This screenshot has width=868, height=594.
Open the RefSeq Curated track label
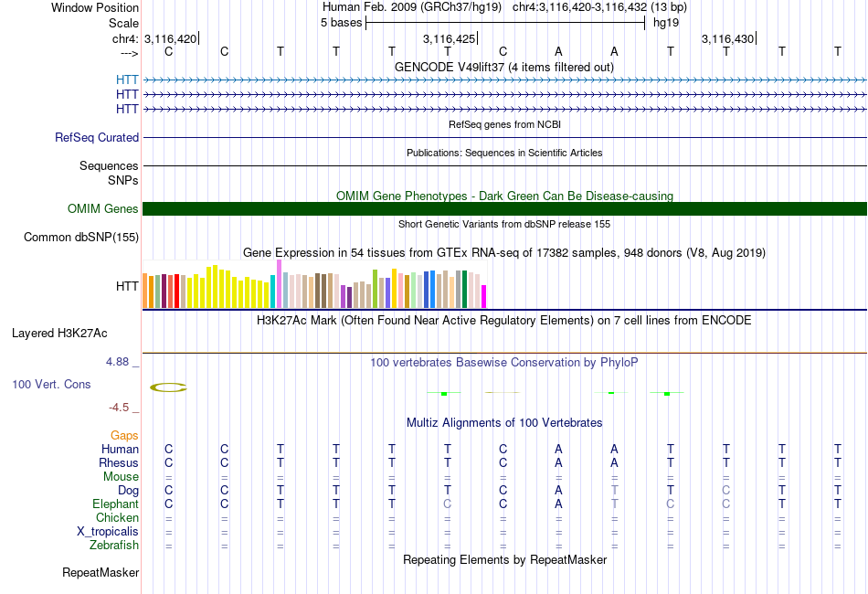coord(96,137)
